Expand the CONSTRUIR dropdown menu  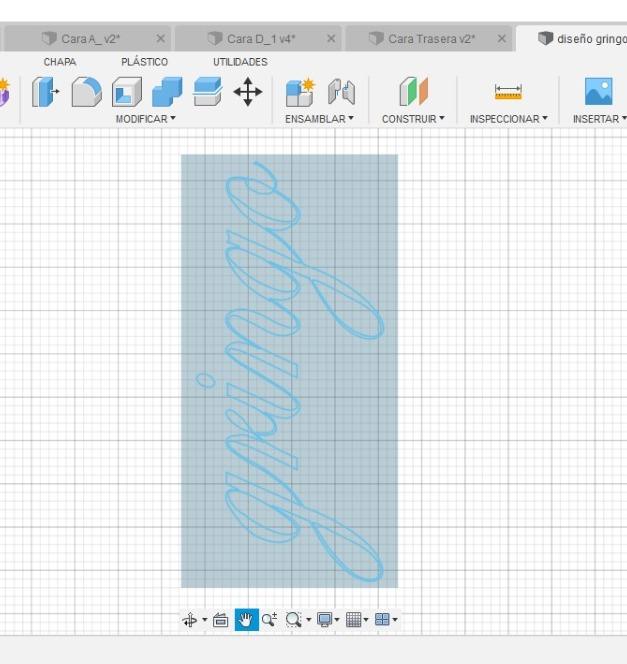pos(413,119)
